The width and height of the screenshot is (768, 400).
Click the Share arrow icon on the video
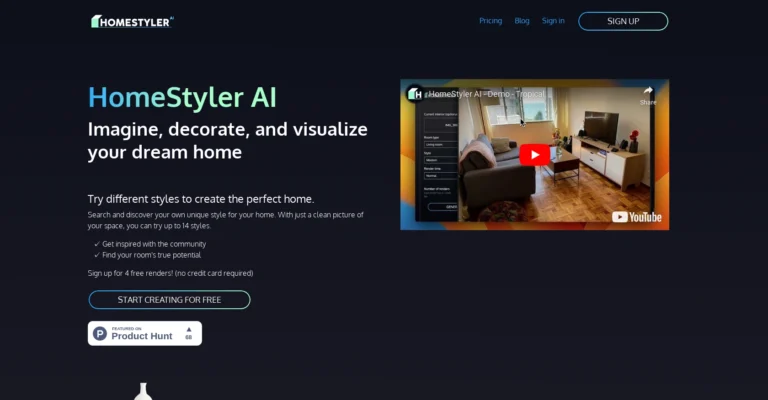click(x=648, y=91)
